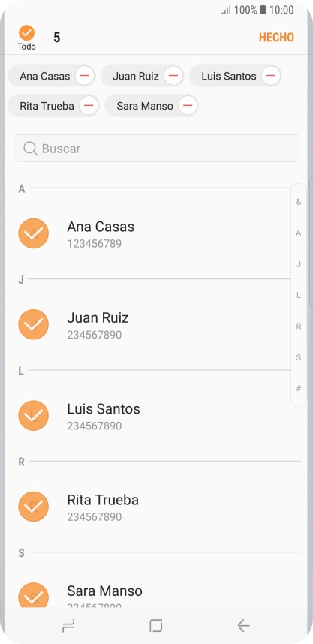
Task: Jump to # symbol in index bar
Action: [299, 389]
